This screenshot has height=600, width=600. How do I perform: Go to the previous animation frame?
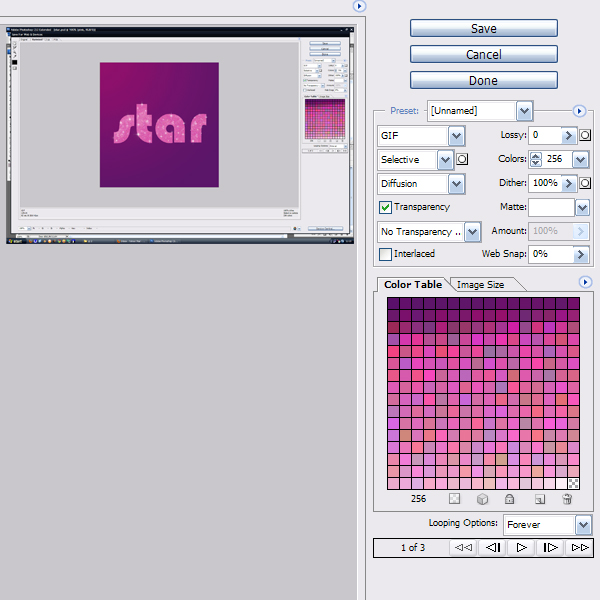point(493,548)
